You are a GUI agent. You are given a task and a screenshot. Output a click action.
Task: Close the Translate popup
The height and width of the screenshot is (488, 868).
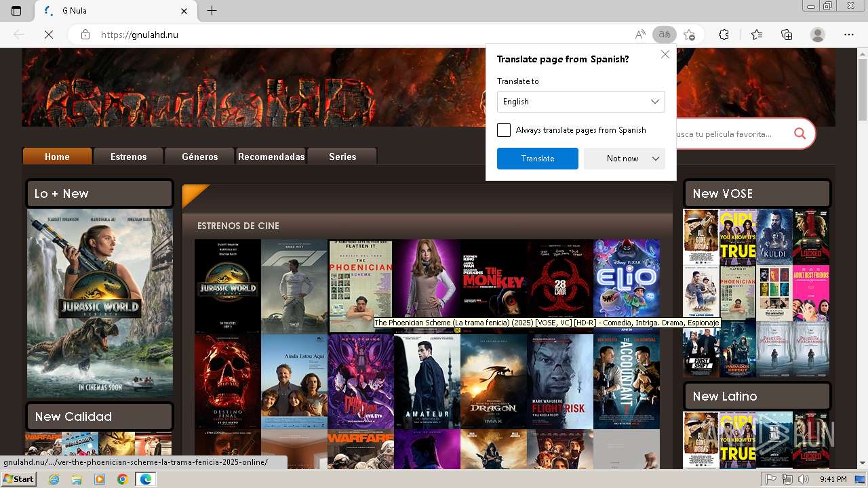665,54
